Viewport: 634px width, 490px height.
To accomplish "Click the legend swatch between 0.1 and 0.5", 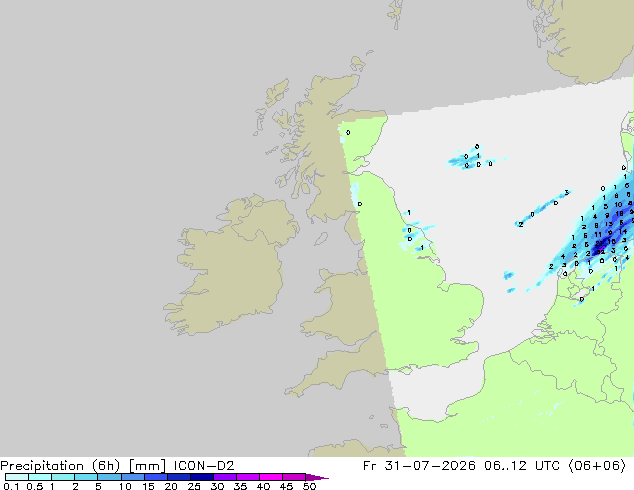I will (x=17, y=477).
